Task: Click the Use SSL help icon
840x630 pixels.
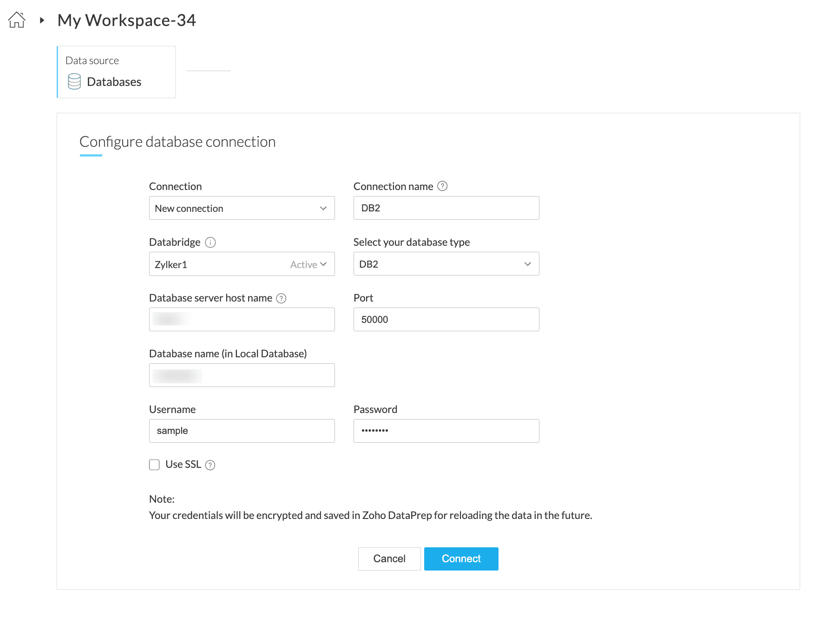Action: pyautogui.click(x=210, y=465)
